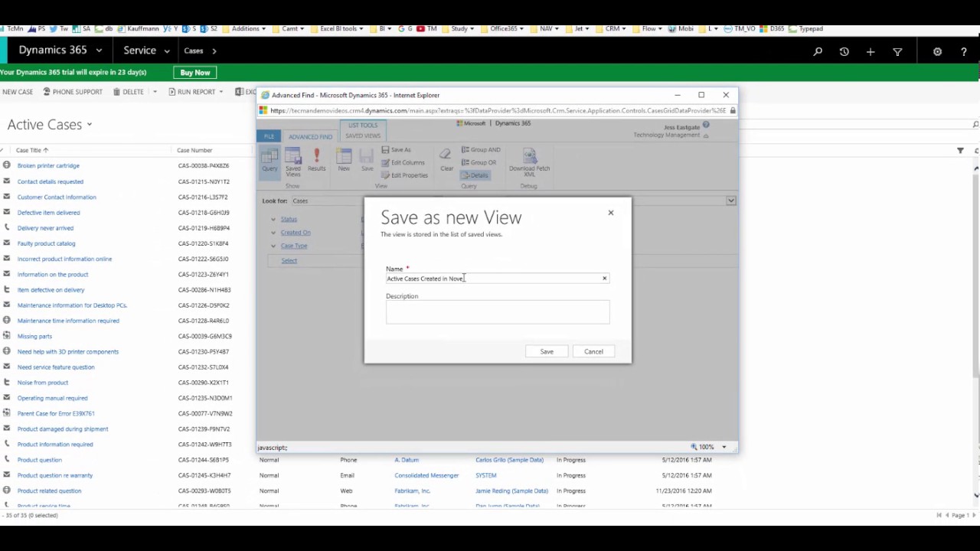Open the settings gear icon
Image resolution: width=980 pixels, height=551 pixels.
(937, 51)
